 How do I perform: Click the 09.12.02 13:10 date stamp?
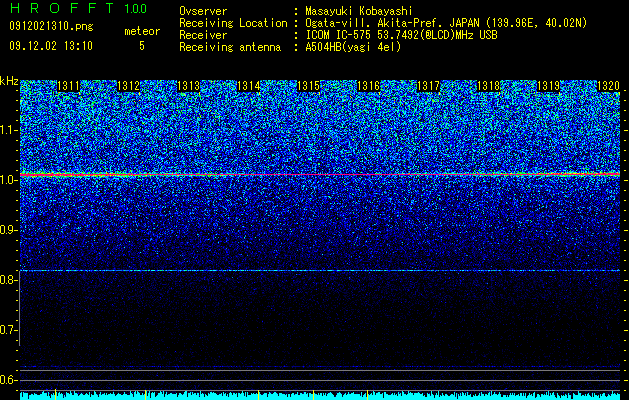[51, 46]
